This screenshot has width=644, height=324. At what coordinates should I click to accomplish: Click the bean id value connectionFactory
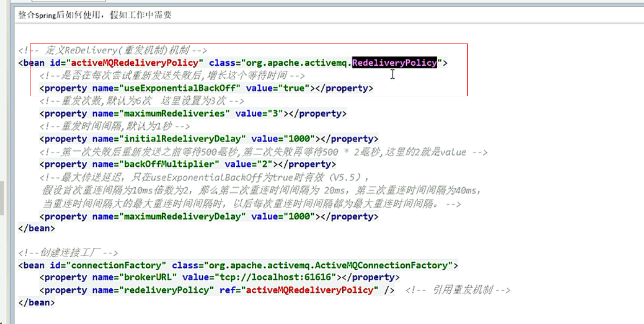click(116, 265)
